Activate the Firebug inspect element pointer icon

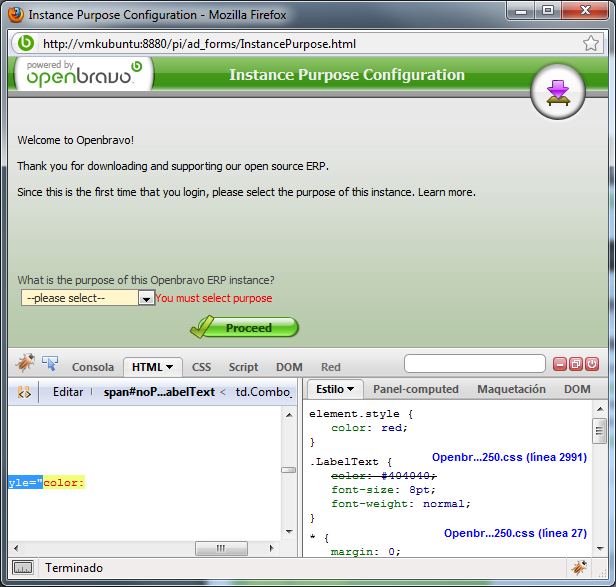click(x=50, y=363)
